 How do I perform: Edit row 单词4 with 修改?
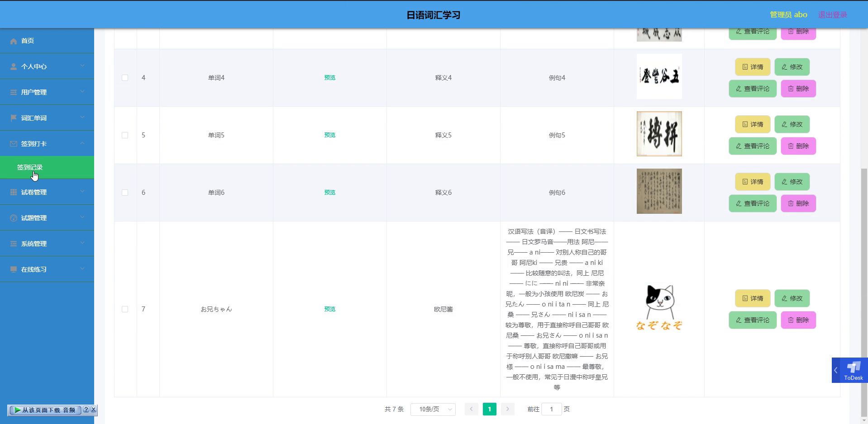coord(792,67)
